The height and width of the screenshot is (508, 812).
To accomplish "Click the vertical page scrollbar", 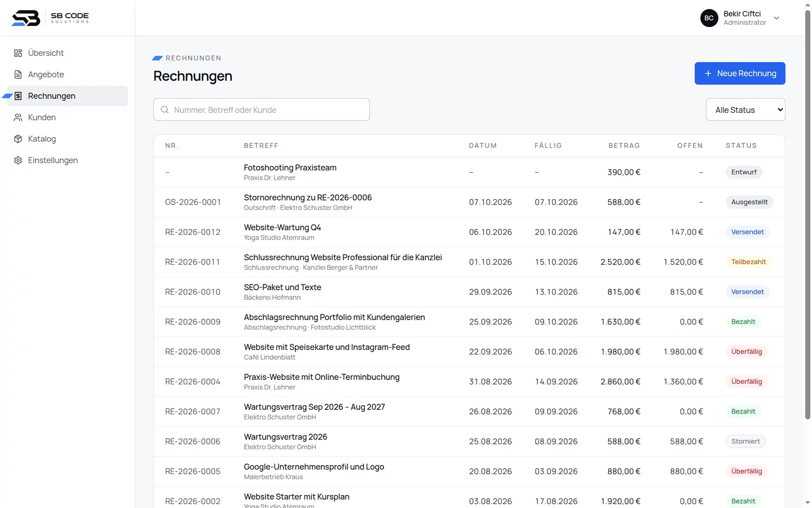I will (807, 214).
